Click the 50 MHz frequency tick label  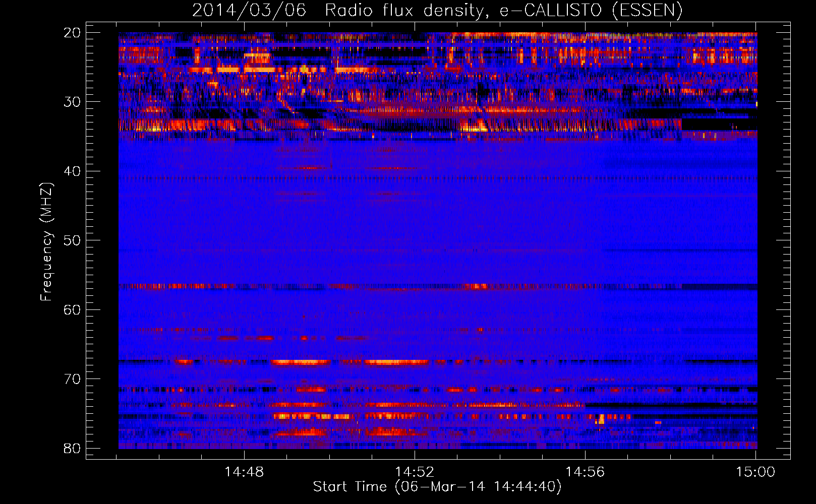[x=72, y=240]
